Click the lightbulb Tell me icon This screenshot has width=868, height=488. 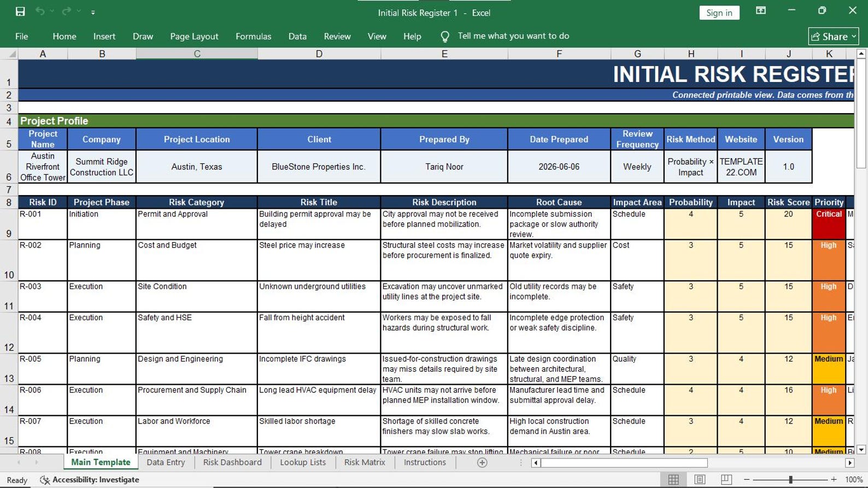tap(445, 37)
